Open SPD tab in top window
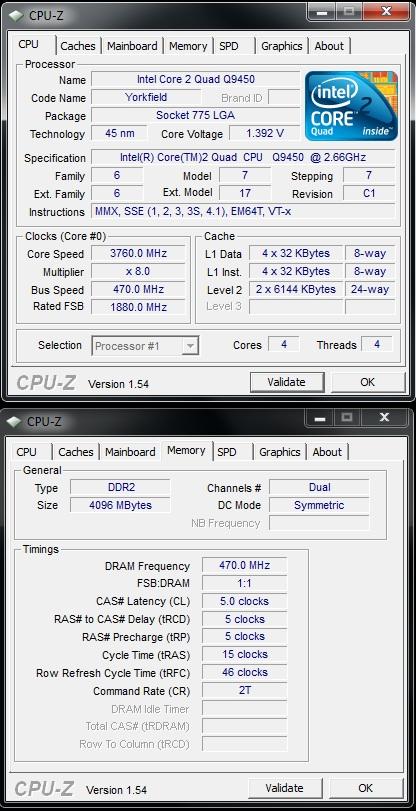416x811 pixels. pos(229,46)
